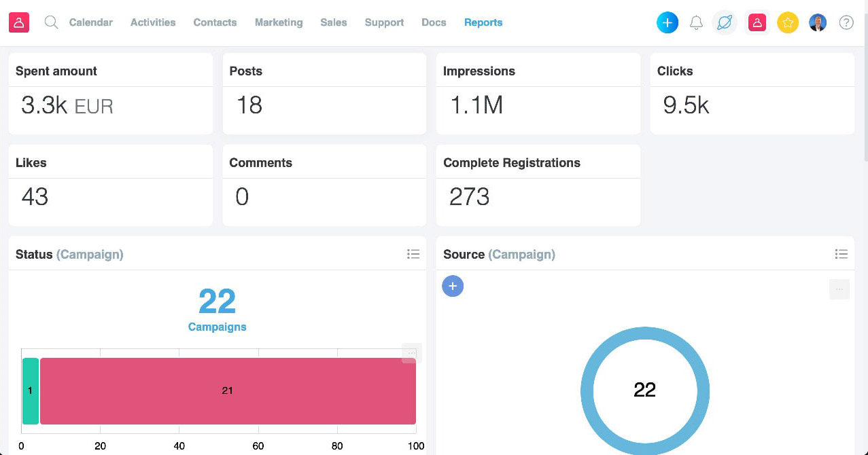The image size is (868, 455).
Task: Open the notifications bell
Action: click(x=696, y=22)
